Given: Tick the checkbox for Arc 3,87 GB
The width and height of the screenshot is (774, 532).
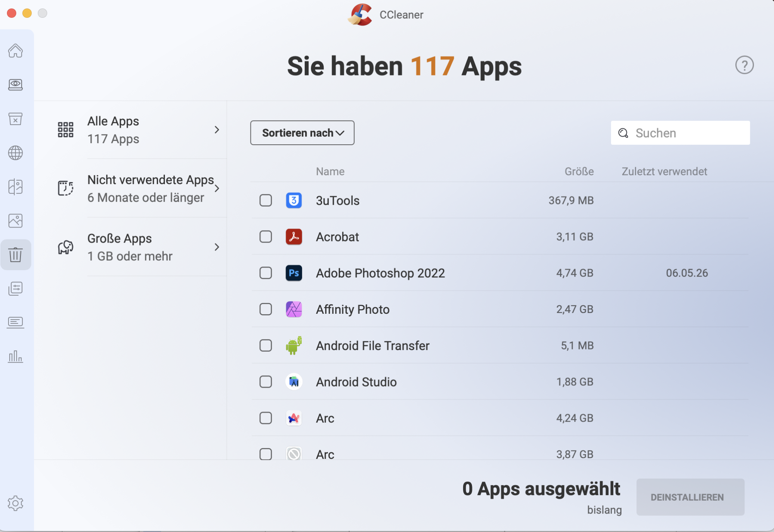Looking at the screenshot, I should (x=266, y=454).
